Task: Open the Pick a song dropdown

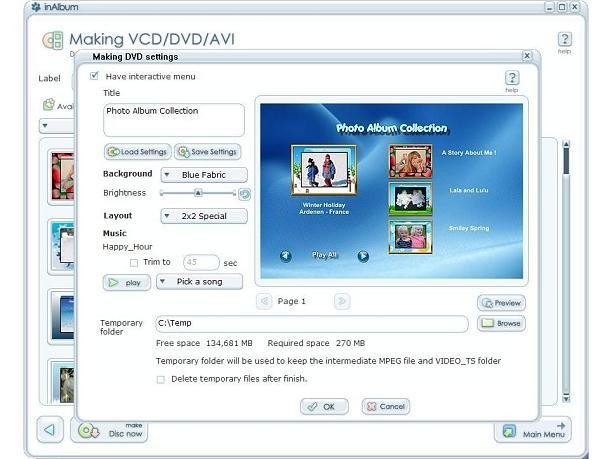Action: click(x=199, y=282)
